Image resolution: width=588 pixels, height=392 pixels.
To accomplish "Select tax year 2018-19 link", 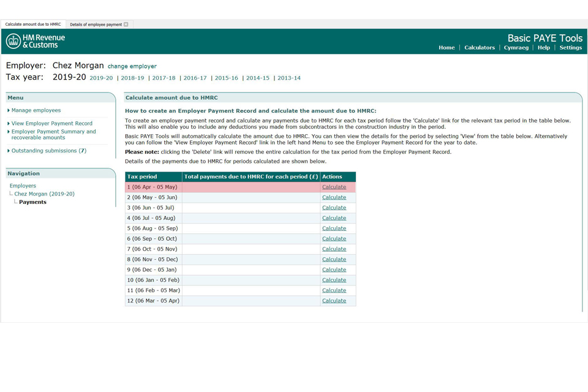I will point(132,78).
